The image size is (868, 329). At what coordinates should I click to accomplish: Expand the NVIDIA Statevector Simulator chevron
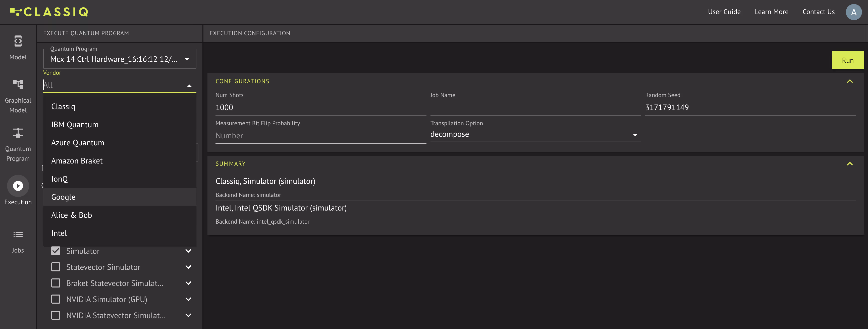pos(188,315)
